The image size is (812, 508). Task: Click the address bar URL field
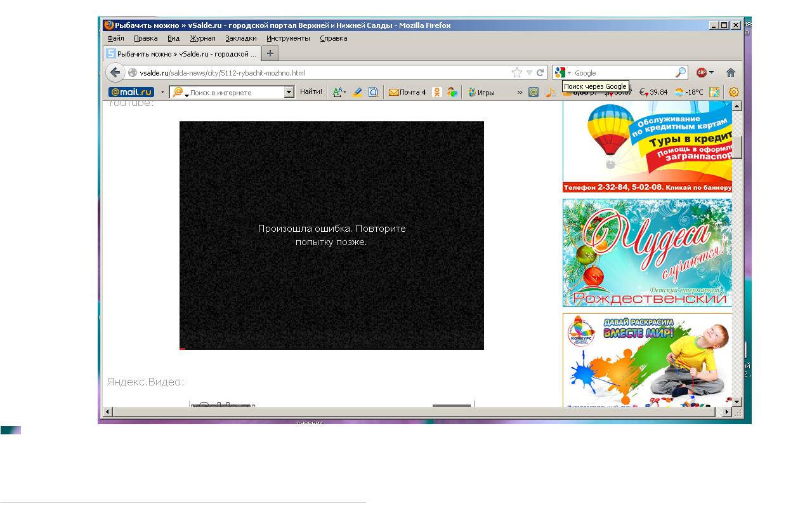tap(317, 72)
